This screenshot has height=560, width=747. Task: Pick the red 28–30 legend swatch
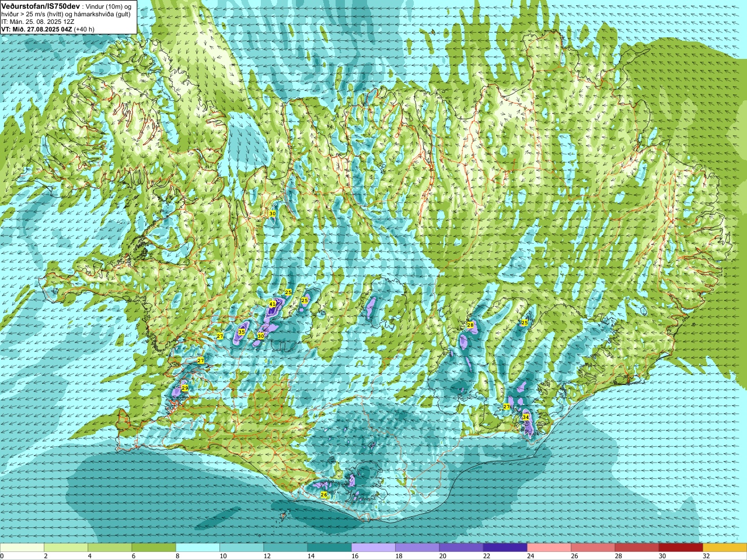point(637,548)
